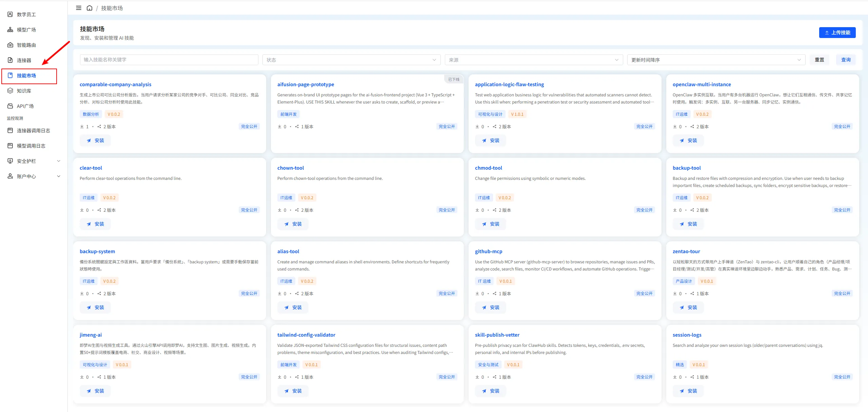Go to home via breadcrumb house icon
The height and width of the screenshot is (412, 868).
click(90, 8)
